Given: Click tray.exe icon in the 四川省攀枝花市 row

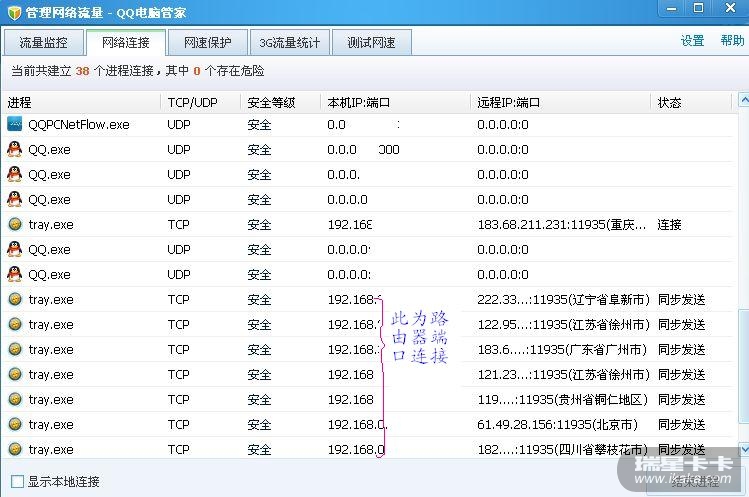Looking at the screenshot, I should tap(15, 449).
